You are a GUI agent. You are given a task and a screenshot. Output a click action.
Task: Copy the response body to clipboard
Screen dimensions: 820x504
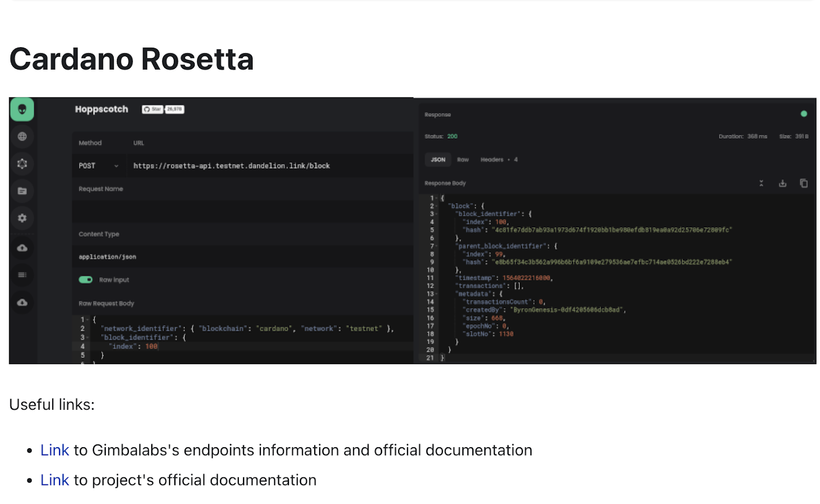click(804, 183)
